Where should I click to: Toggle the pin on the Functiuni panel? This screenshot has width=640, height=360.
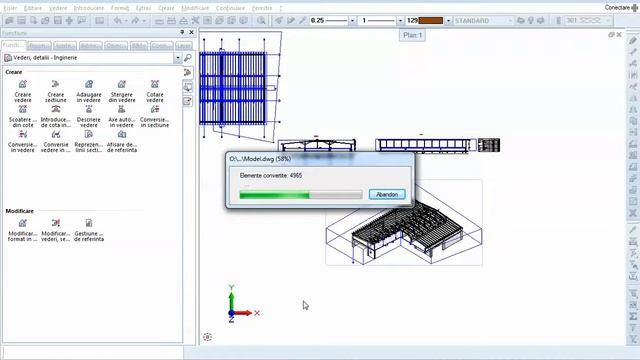[182, 32]
